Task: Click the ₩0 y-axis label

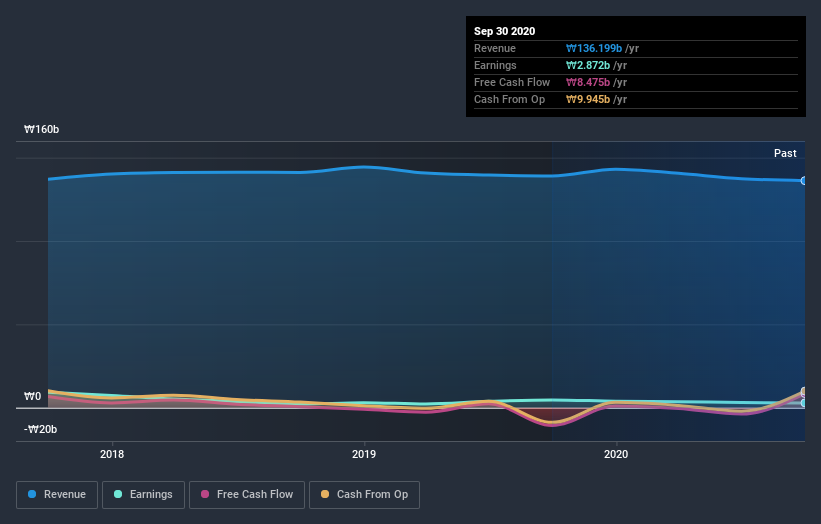Action: point(32,396)
